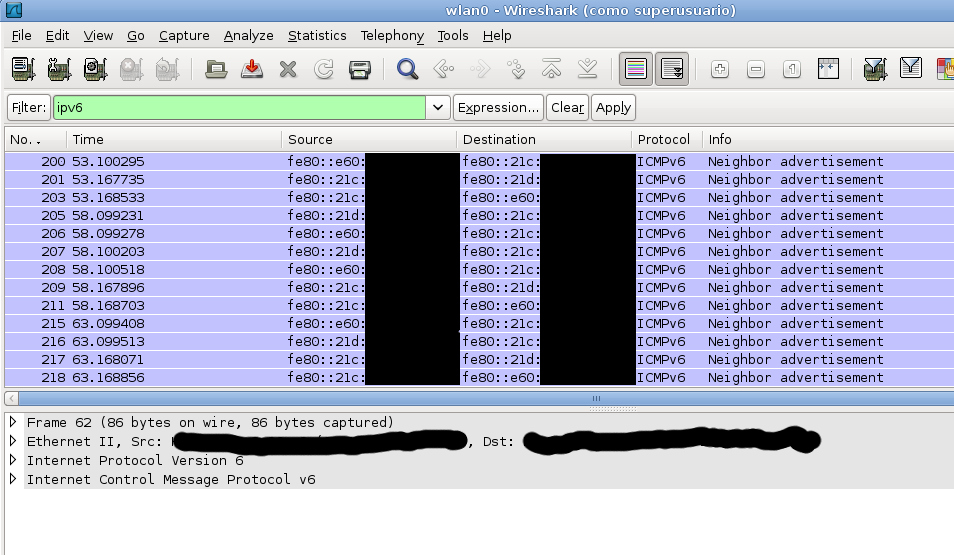954x555 pixels.
Task: Open the Analyze menu
Action: [x=248, y=35]
